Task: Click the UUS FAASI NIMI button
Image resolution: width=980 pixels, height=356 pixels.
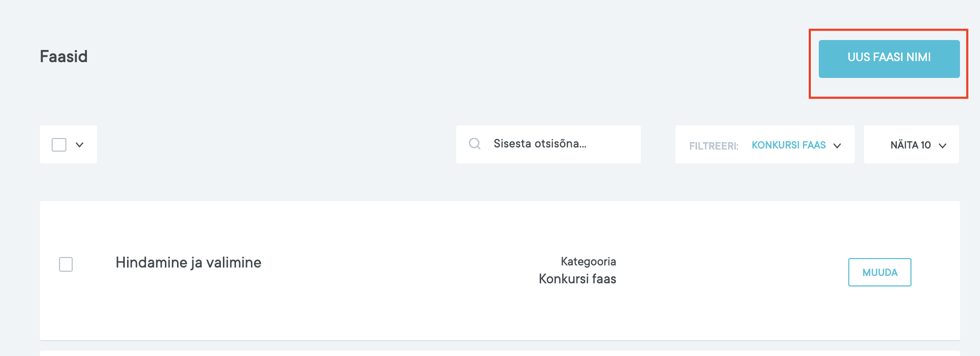Action: coord(889,58)
